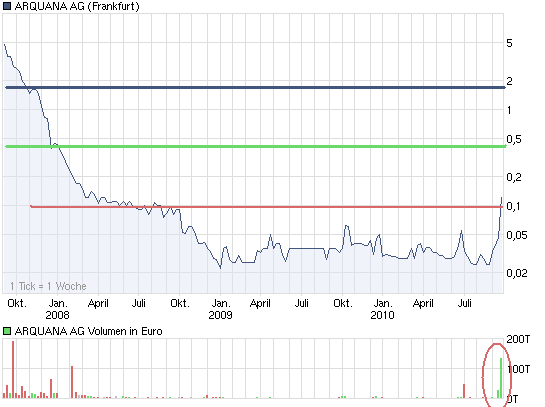Click the '200T' volume axis label

pyautogui.click(x=518, y=339)
